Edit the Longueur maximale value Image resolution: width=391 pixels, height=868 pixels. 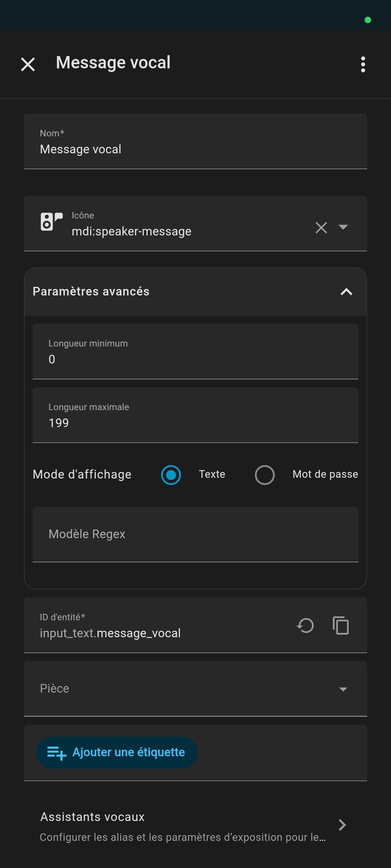click(x=195, y=422)
